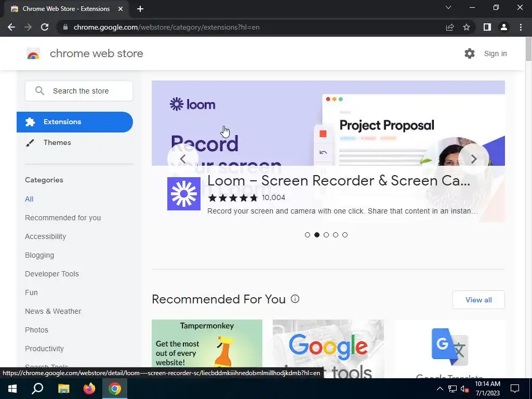Screen dimensions: 532x399
Task: Open the Google tools extension card
Action: coord(328,349)
